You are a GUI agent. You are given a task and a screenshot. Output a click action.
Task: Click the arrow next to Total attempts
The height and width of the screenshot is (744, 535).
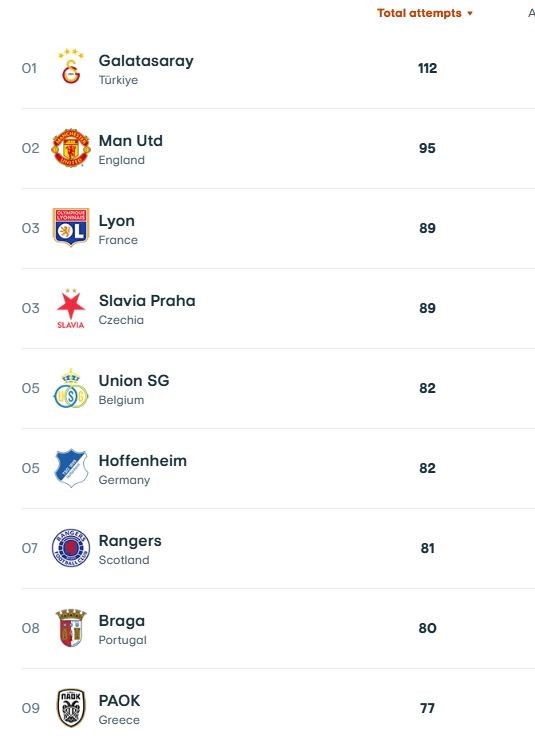(470, 13)
